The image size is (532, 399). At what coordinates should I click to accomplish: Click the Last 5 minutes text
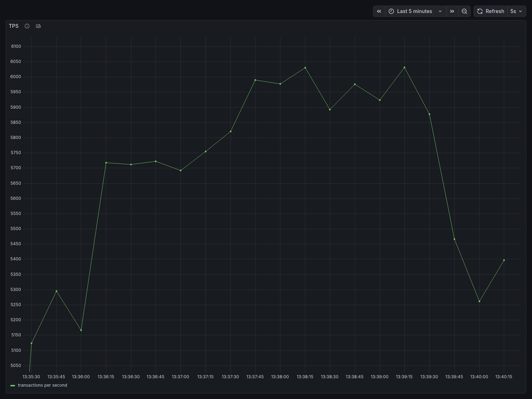[x=414, y=11]
